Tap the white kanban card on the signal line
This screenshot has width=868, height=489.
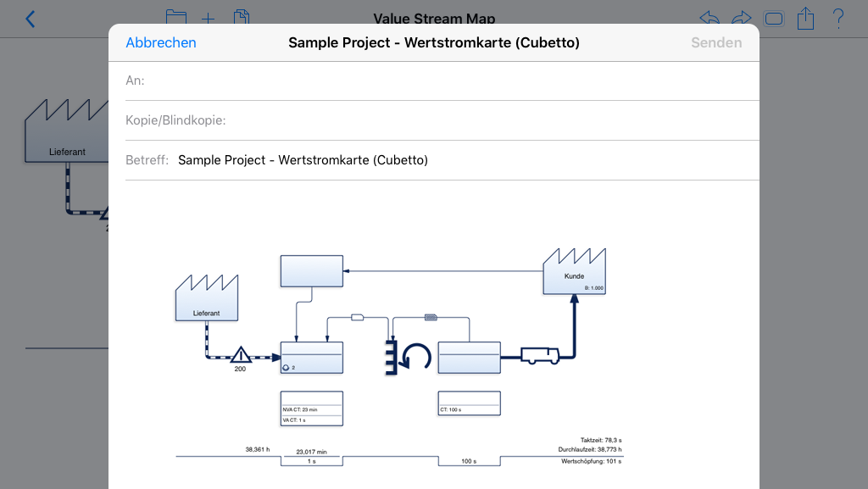tap(358, 318)
